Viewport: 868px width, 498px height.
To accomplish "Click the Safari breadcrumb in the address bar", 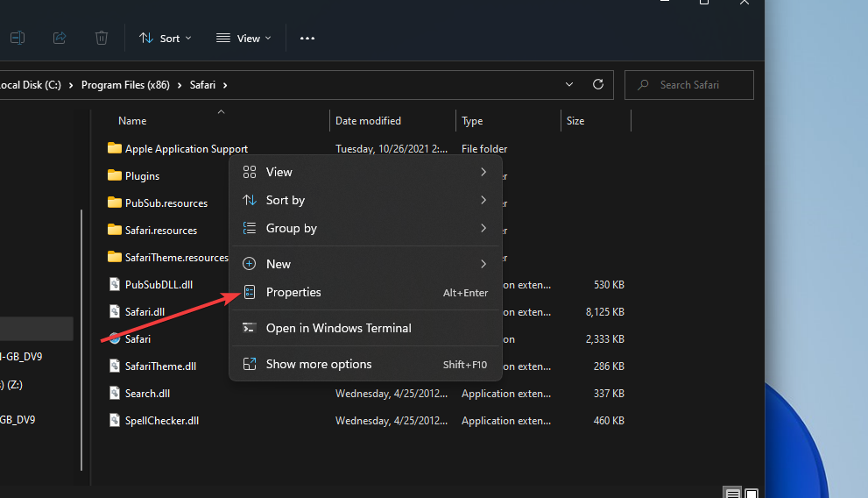I will pos(202,85).
